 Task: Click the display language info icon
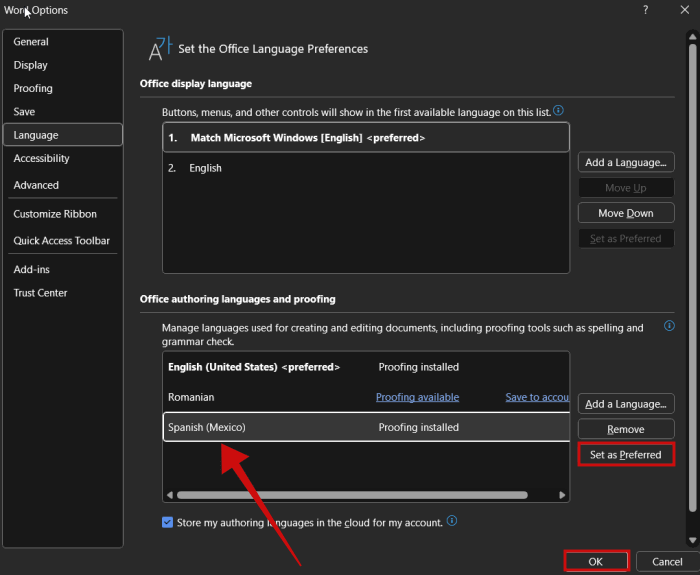tap(558, 110)
